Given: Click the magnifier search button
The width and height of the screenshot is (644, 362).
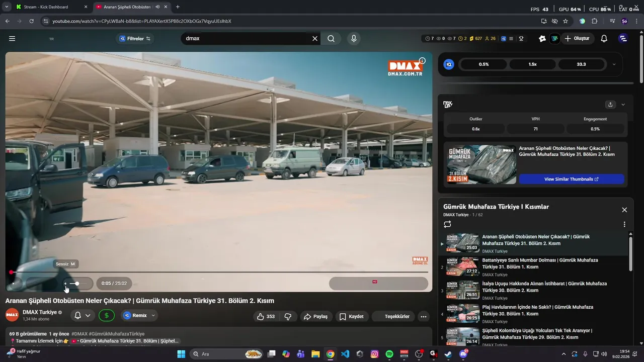Looking at the screenshot, I should tap(331, 39).
